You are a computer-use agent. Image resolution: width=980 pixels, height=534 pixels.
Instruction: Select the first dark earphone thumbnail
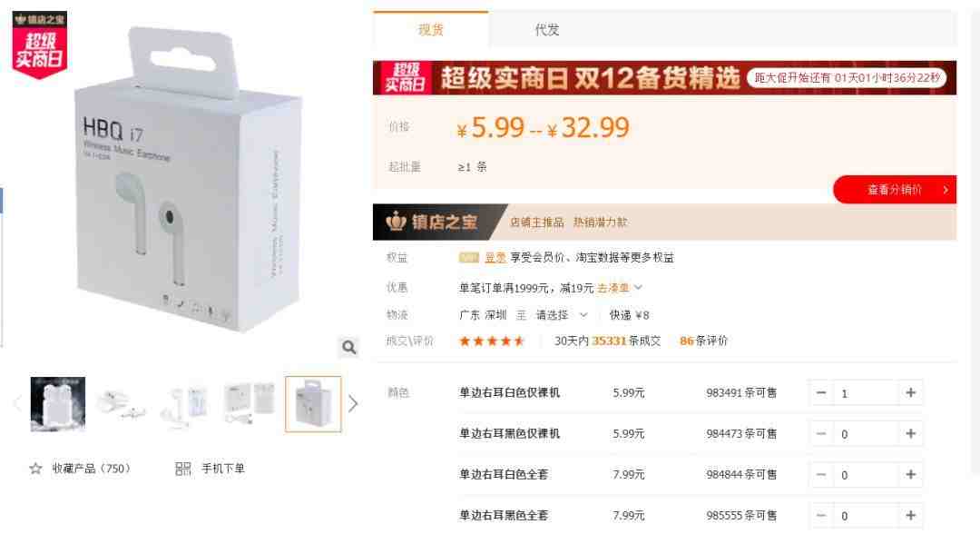tap(57, 404)
